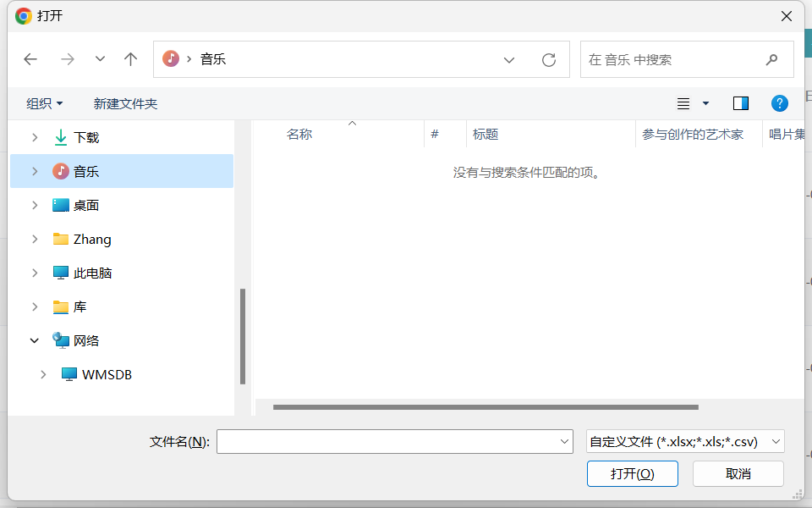Click the 音乐 icon in sidebar
The image size is (812, 508).
coord(61,171)
